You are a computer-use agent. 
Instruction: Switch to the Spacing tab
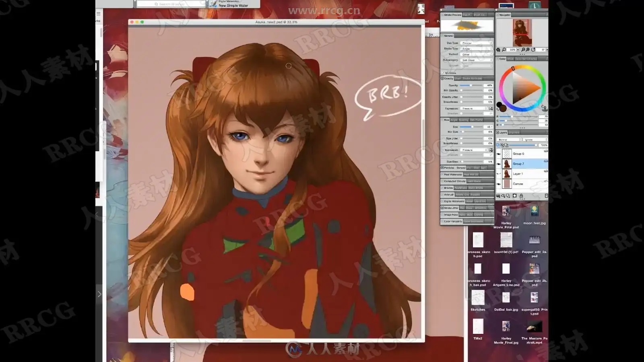point(464,120)
